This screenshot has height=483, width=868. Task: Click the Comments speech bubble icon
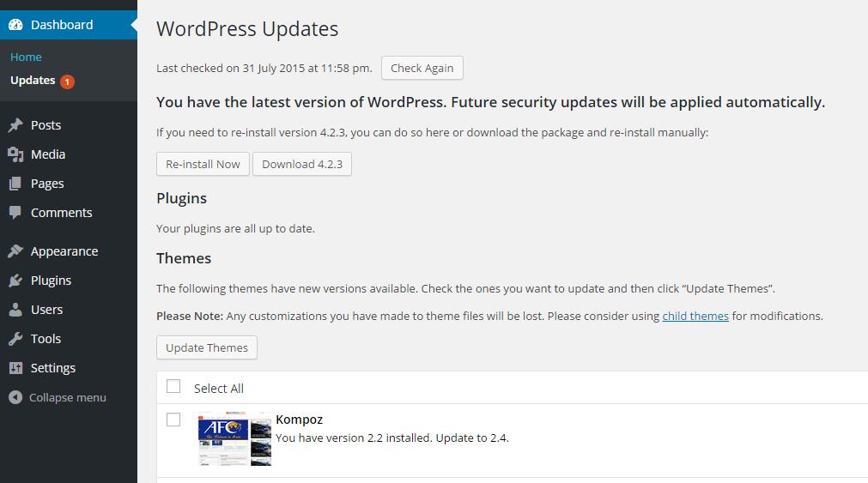(x=15, y=213)
